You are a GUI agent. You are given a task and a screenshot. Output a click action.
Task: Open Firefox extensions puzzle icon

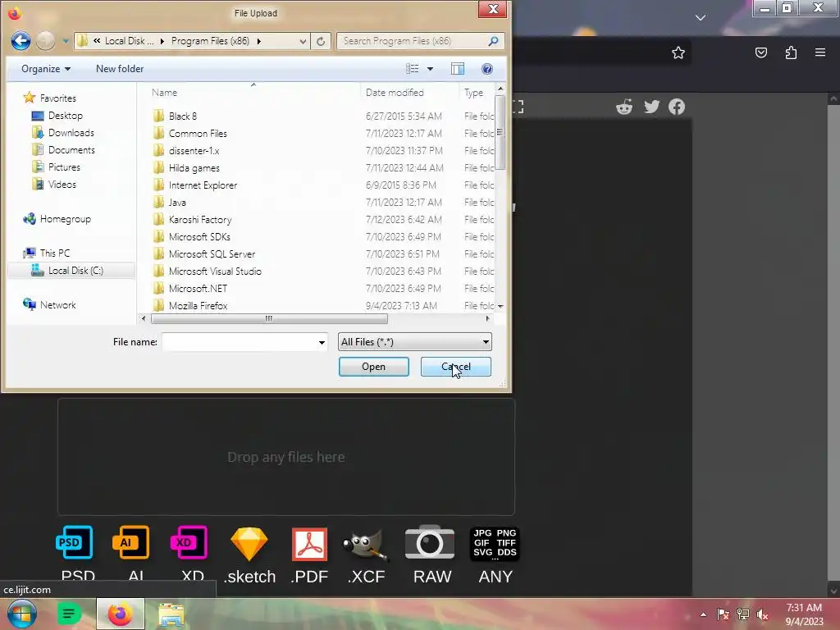[791, 52]
